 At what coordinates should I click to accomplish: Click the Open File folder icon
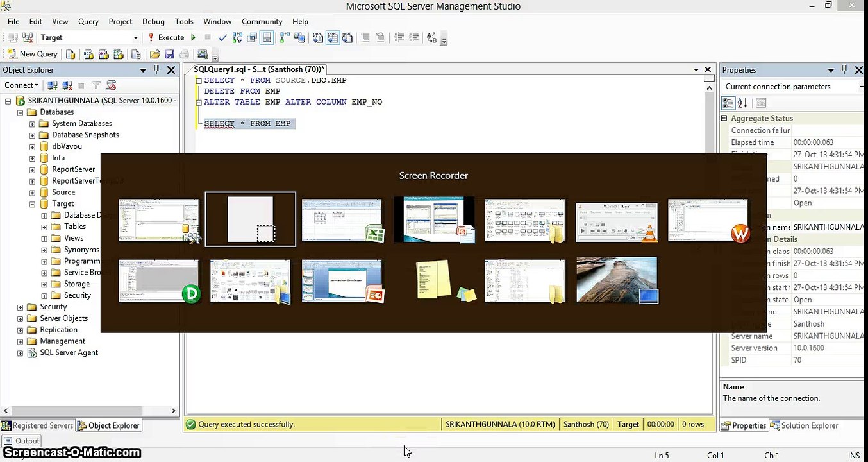click(155, 55)
